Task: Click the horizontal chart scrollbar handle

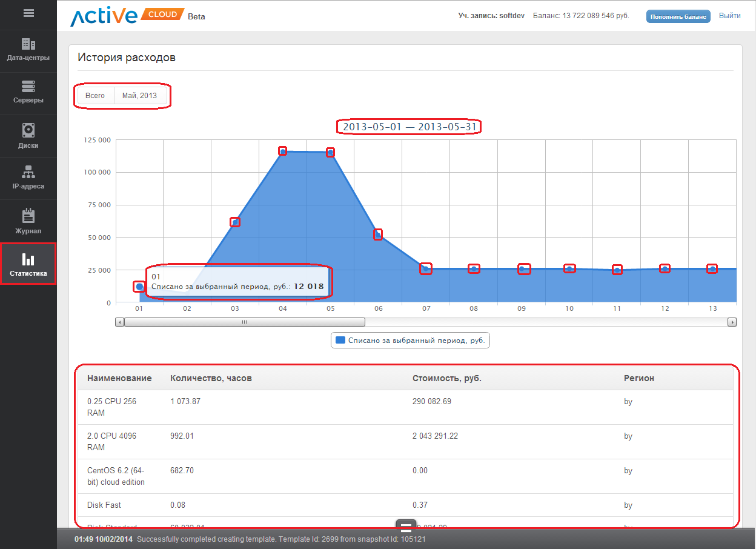Action: point(245,322)
